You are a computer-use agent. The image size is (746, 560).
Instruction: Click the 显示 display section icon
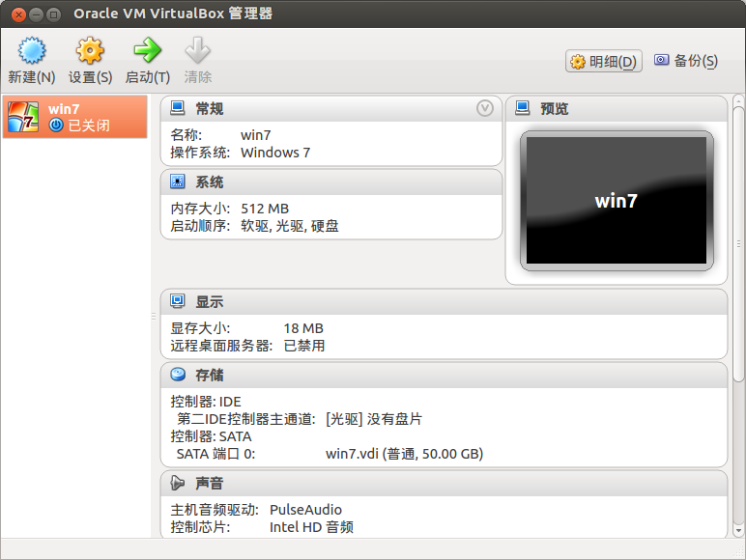point(178,301)
